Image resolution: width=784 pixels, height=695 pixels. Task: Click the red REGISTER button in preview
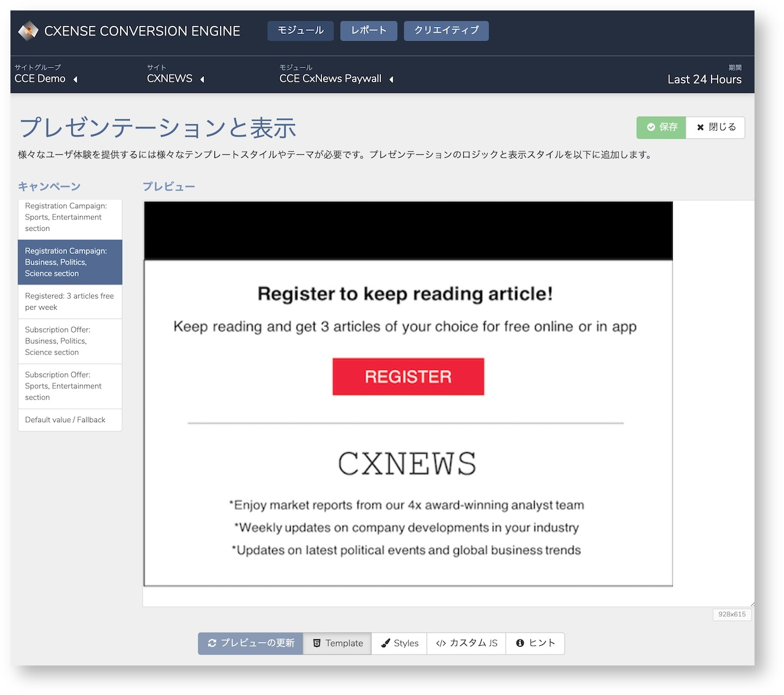(408, 377)
